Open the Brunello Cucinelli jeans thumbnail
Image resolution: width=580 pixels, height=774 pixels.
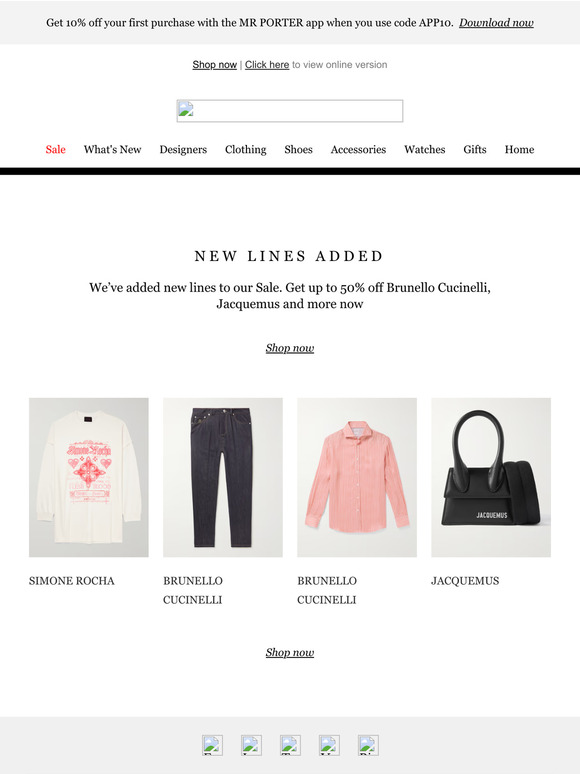pos(223,477)
